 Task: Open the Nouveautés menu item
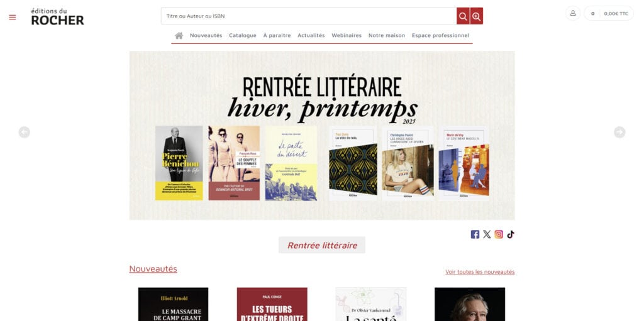point(206,35)
